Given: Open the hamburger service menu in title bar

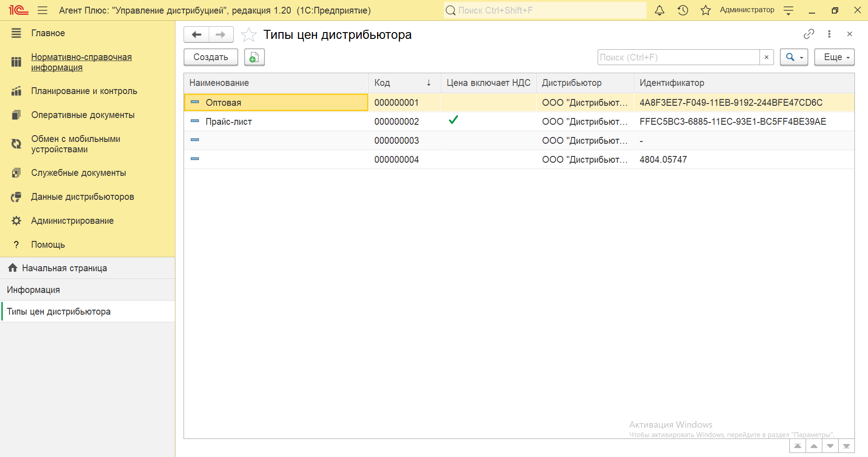Looking at the screenshot, I should pyautogui.click(x=42, y=10).
